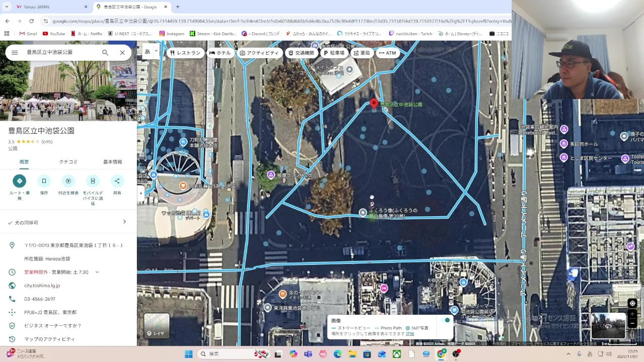Open a new browser tab
The image size is (644, 362).
[x=178, y=7]
